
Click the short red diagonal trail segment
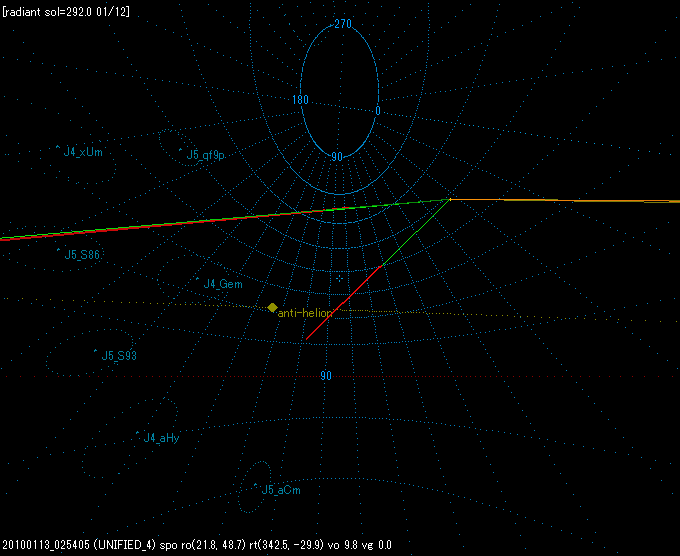tap(344, 302)
